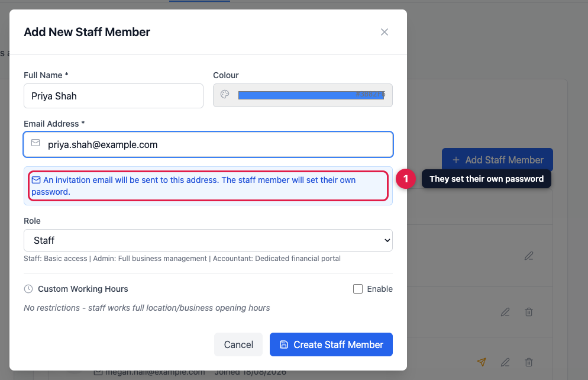The width and height of the screenshot is (588, 380).
Task: Click the envelope icon in email field
Action: pos(35,143)
